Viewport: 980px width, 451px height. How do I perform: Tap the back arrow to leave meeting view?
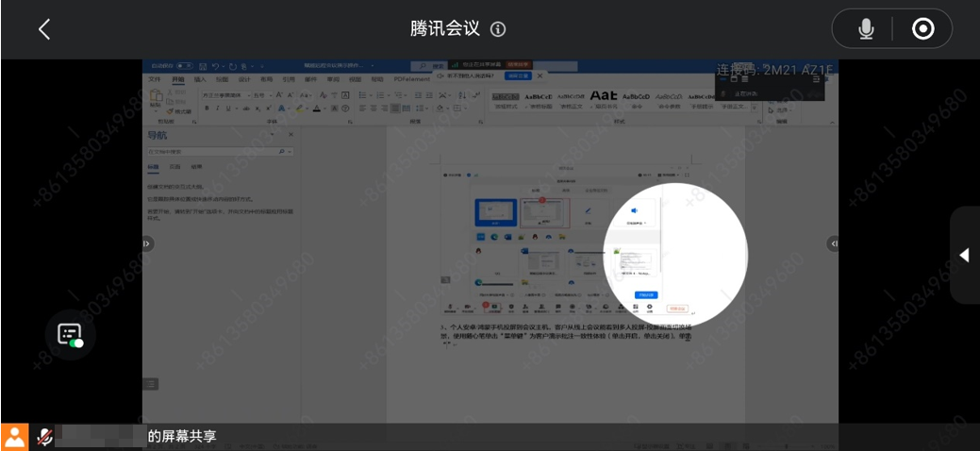click(x=43, y=29)
